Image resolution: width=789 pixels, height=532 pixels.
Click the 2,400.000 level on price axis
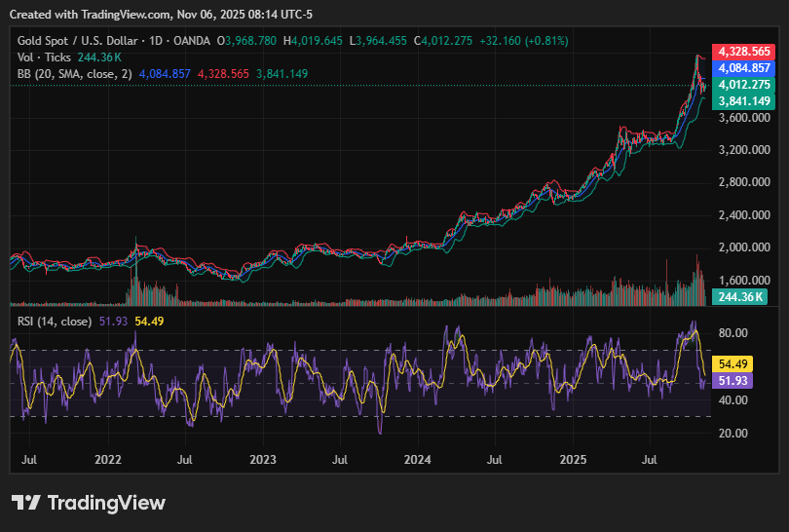coord(744,215)
